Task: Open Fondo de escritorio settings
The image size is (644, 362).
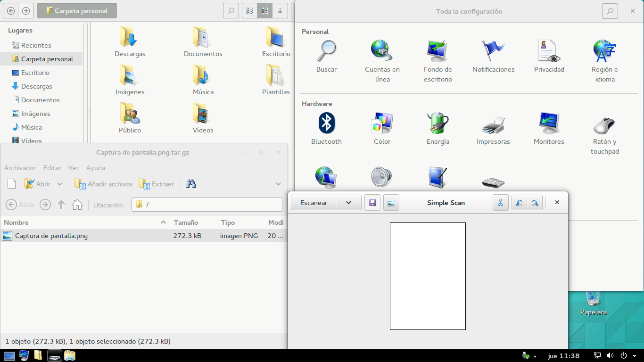Action: tap(438, 61)
